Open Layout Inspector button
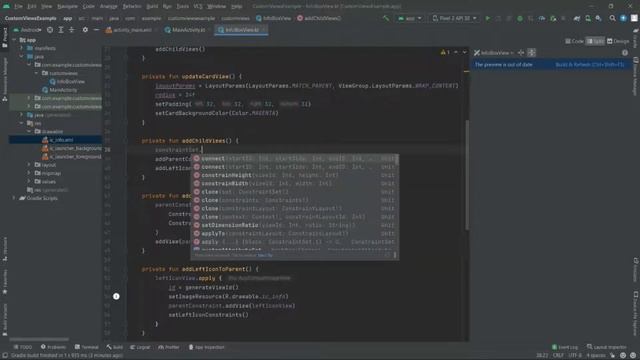The height and width of the screenshot is (360, 640). (x=606, y=347)
